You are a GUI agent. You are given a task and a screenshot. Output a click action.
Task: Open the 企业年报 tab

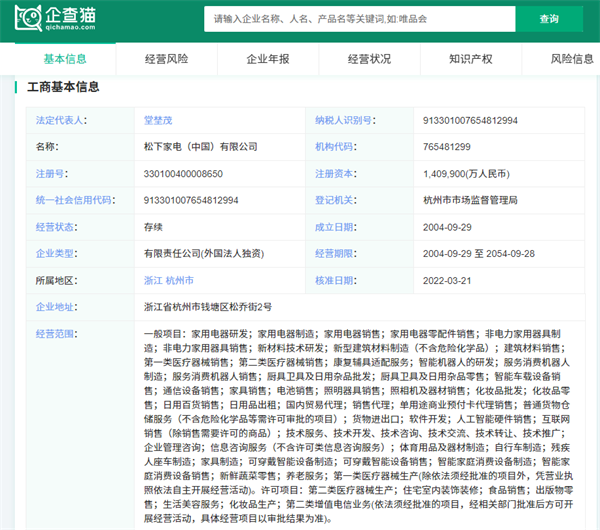[x=268, y=59]
